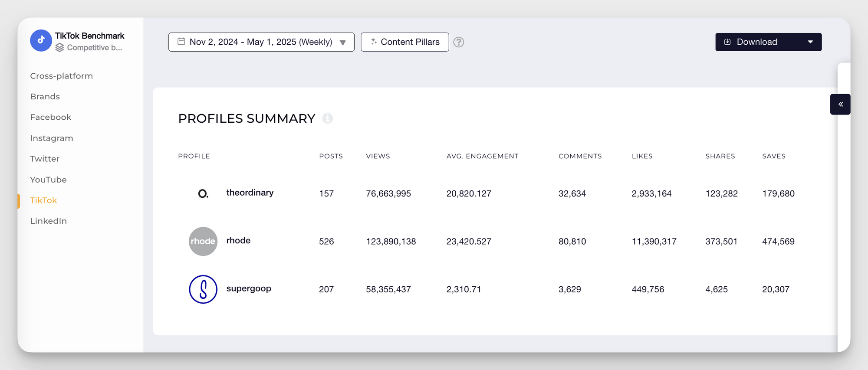Click the TikTok Benchmark title text
This screenshot has height=370, width=868.
90,36
